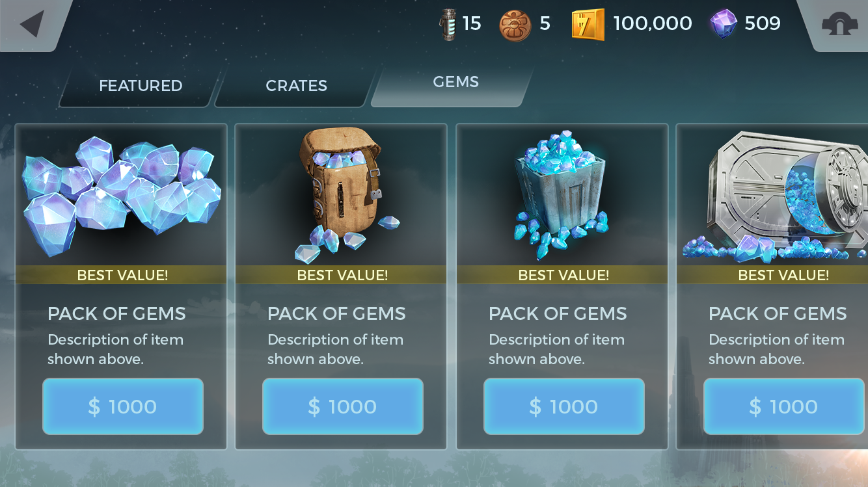The image size is (868, 487).
Task: Tap Best Value banner on third pack
Action: point(563,274)
